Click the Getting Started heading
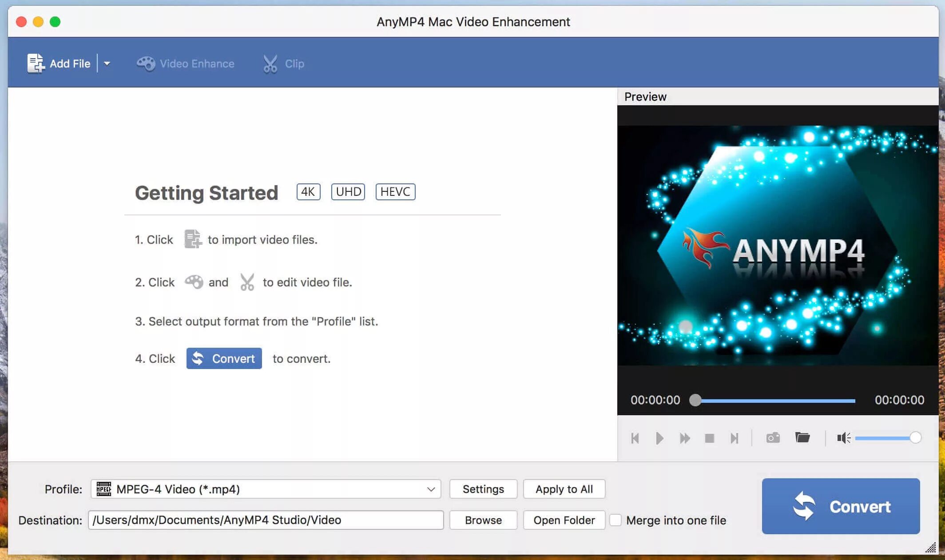 206,193
